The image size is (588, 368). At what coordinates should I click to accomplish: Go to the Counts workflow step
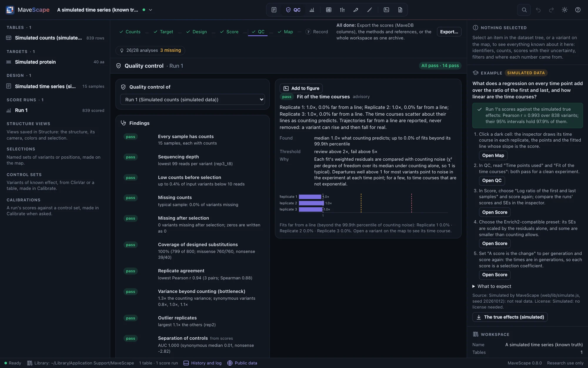coord(130,32)
